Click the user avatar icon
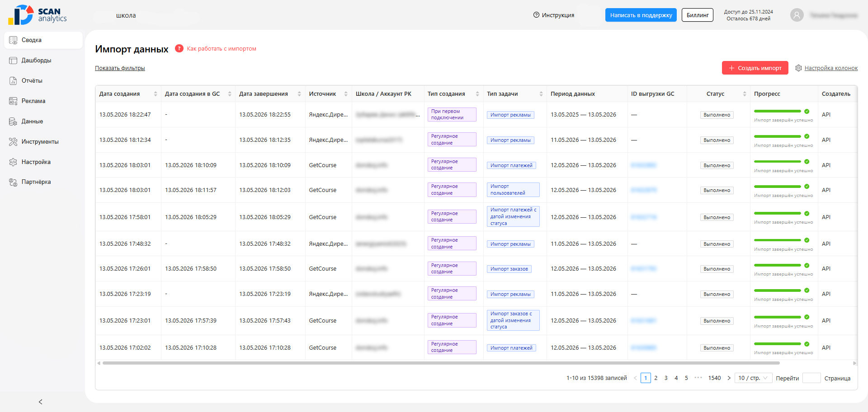Viewport: 868px width, 412px height. (x=797, y=15)
